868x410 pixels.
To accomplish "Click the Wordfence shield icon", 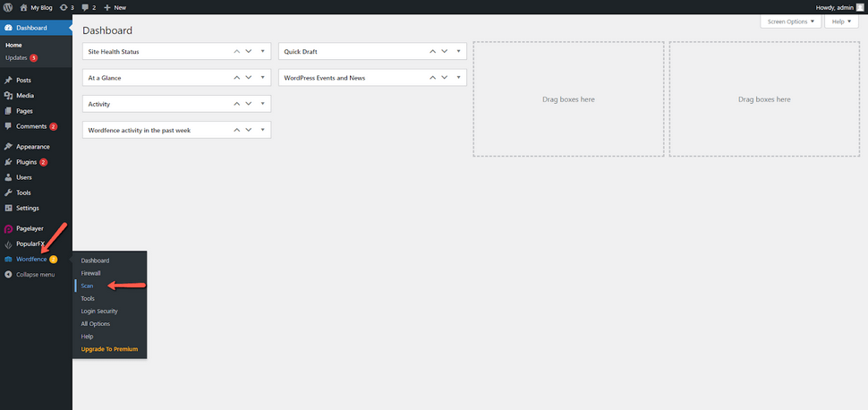I will [8, 260].
